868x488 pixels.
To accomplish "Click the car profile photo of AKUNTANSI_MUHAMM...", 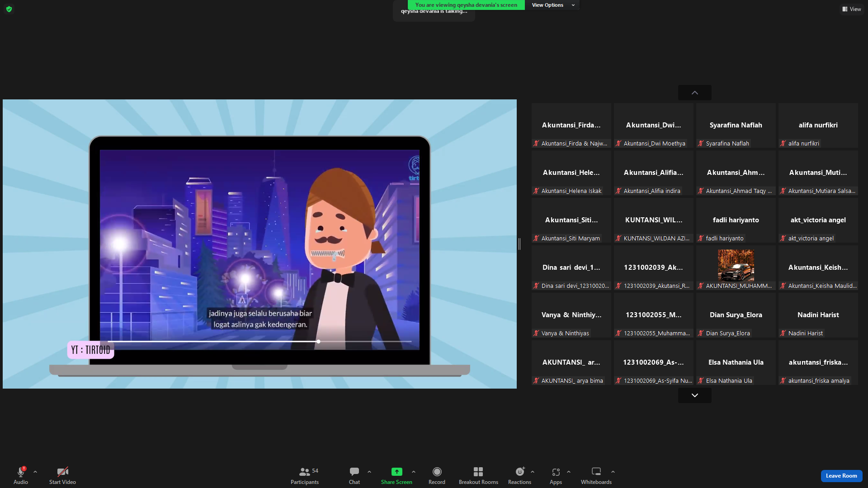I will 736,265.
